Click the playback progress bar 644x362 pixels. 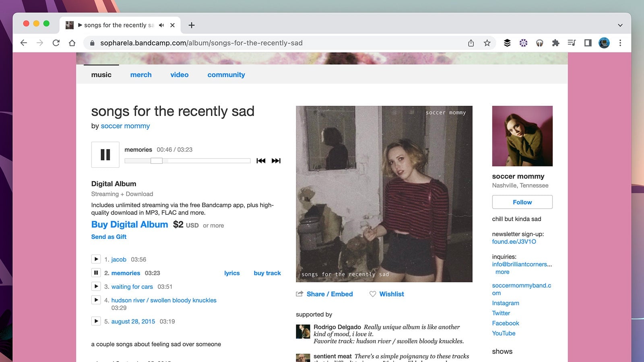tap(187, 160)
